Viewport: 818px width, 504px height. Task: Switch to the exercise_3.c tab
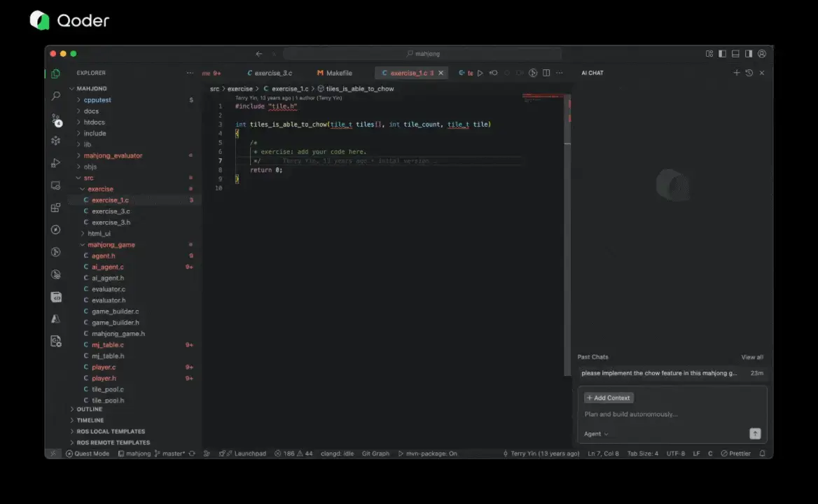pyautogui.click(x=270, y=73)
